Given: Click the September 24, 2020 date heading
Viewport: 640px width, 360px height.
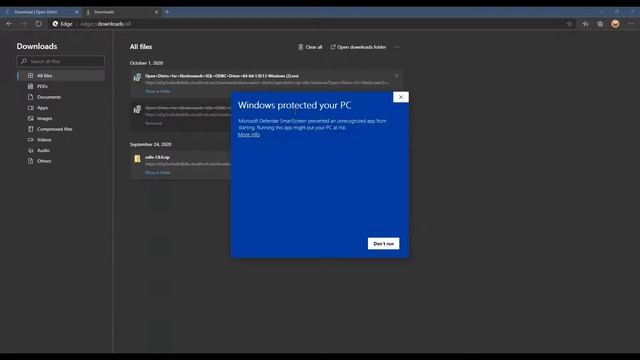Looking at the screenshot, I should [151, 144].
